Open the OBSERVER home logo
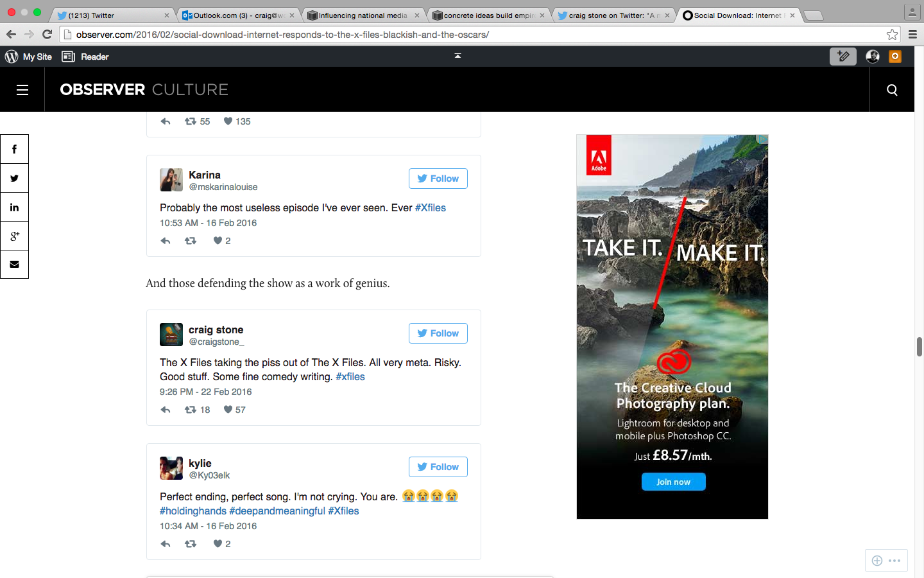The height and width of the screenshot is (578, 924). (x=103, y=89)
